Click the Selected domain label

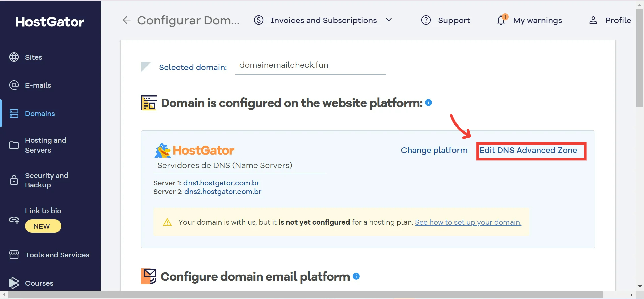(x=193, y=67)
